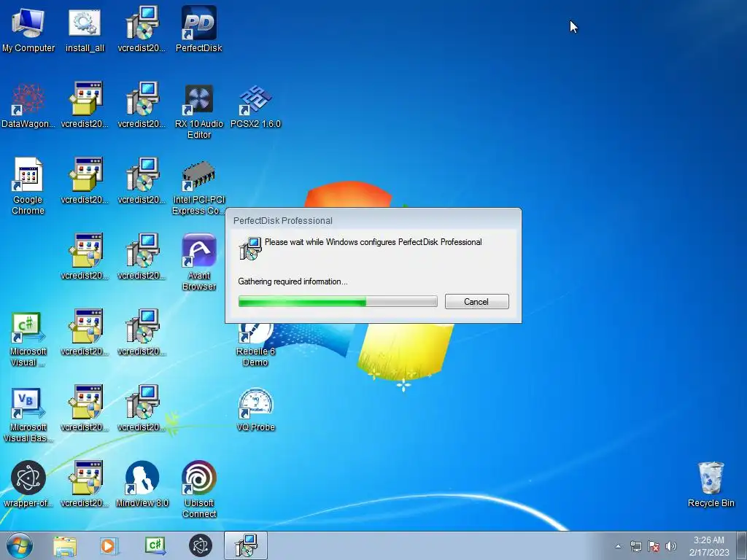Open the VQ Probe gauge icon
Viewport: 747px width, 560px height.
pos(255,410)
